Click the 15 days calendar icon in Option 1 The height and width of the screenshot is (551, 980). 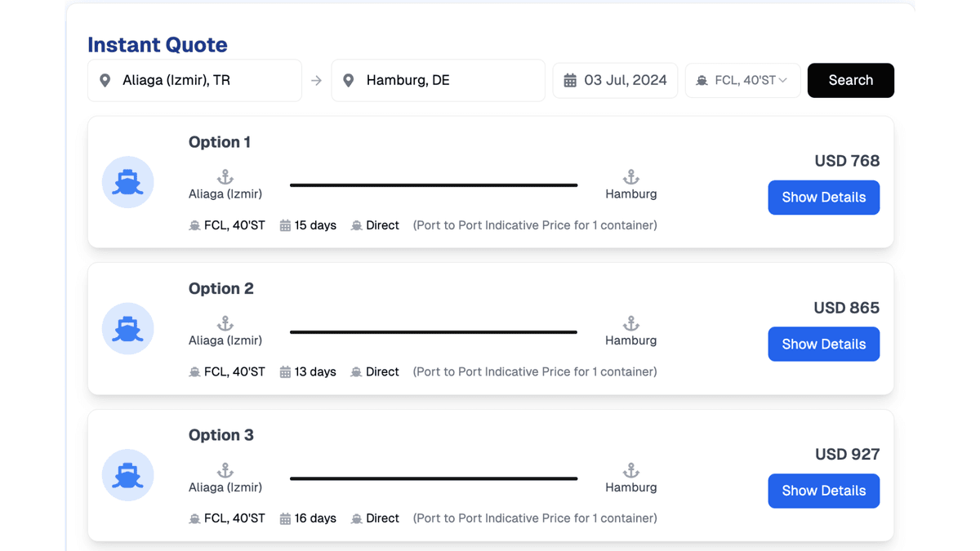click(x=285, y=225)
